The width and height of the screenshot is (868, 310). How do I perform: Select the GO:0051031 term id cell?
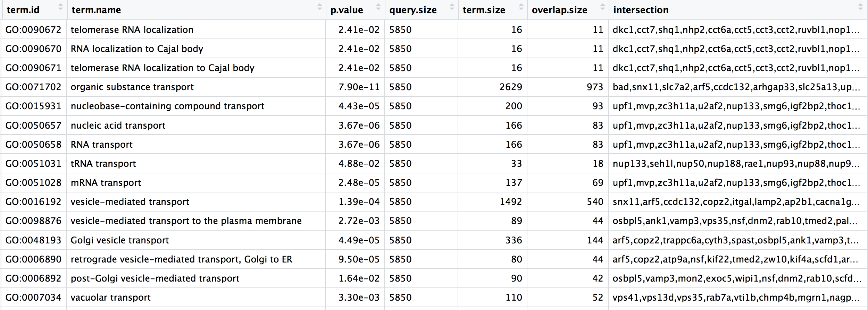[33, 164]
